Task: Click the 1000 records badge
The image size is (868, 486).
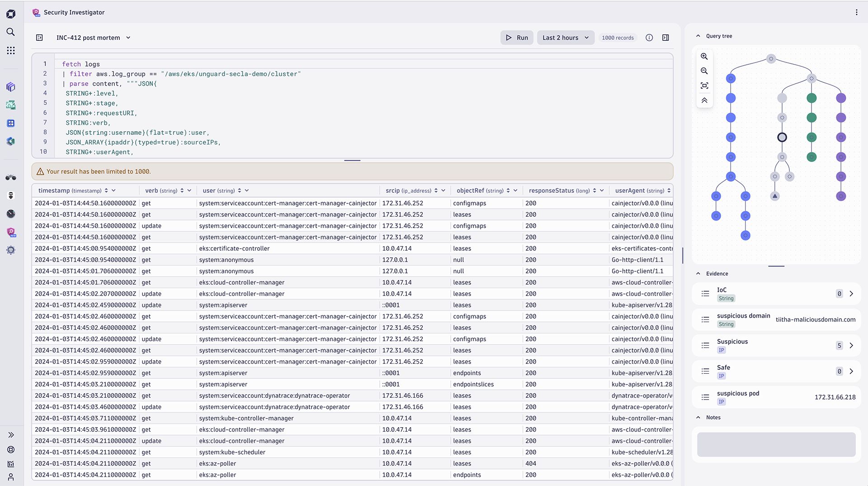Action: tap(618, 38)
